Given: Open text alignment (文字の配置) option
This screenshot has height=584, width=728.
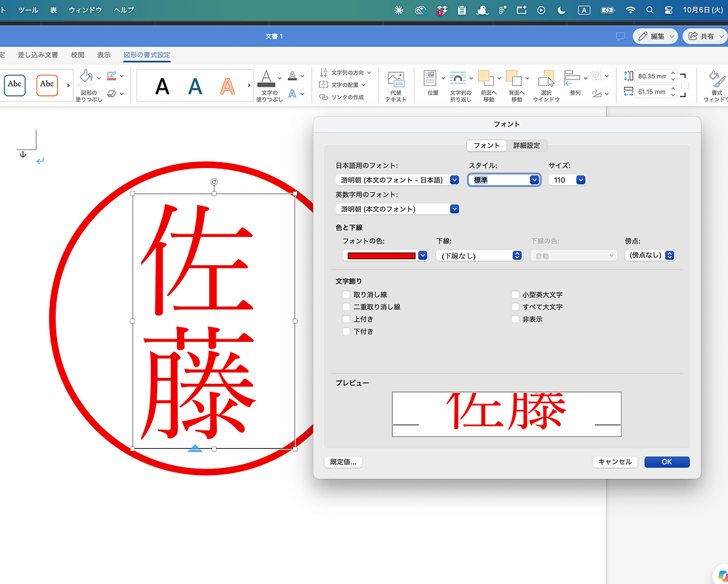Looking at the screenshot, I should (x=342, y=85).
